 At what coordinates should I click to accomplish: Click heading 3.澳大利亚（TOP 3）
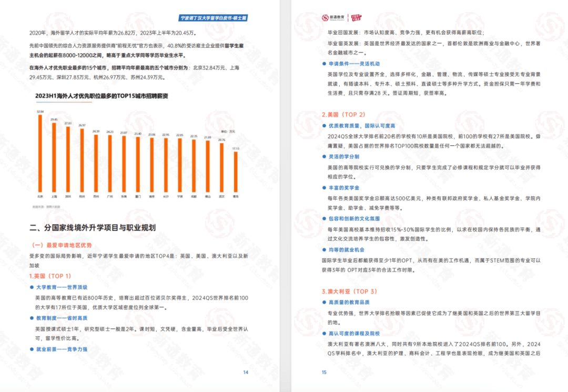pos(349,292)
